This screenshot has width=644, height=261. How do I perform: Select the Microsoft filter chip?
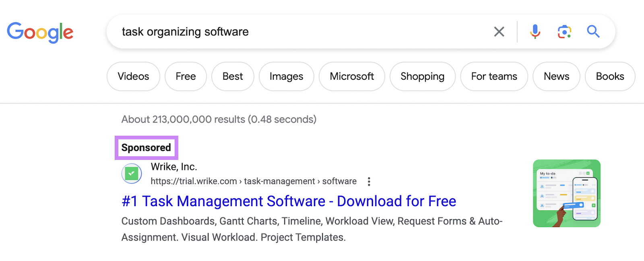pos(352,77)
